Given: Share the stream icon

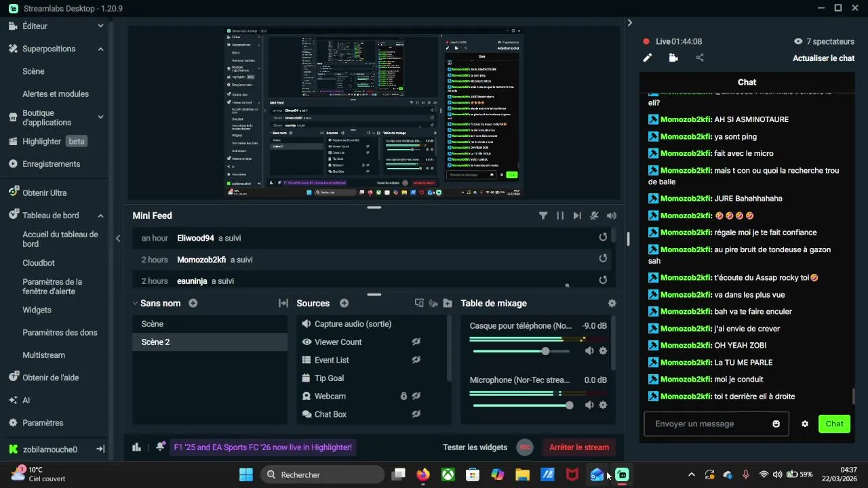Looking at the screenshot, I should [700, 58].
